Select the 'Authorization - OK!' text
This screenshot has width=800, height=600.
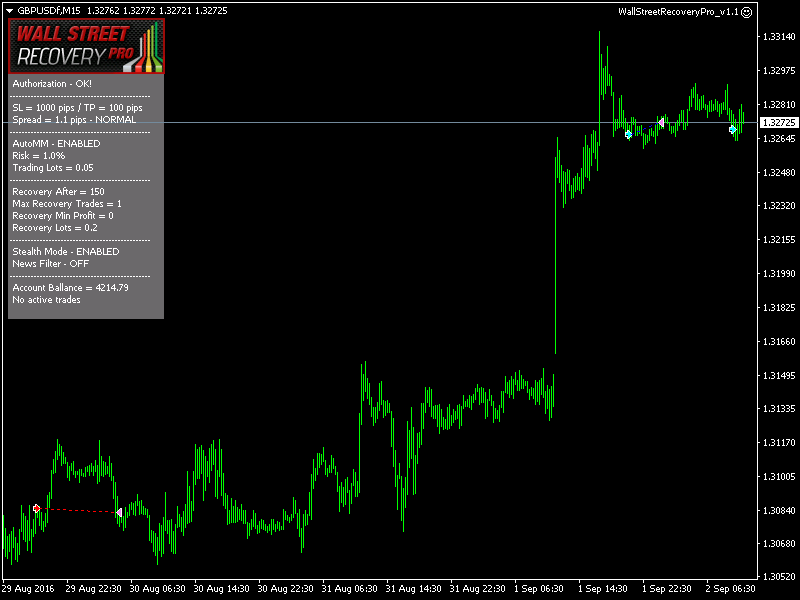click(x=52, y=84)
